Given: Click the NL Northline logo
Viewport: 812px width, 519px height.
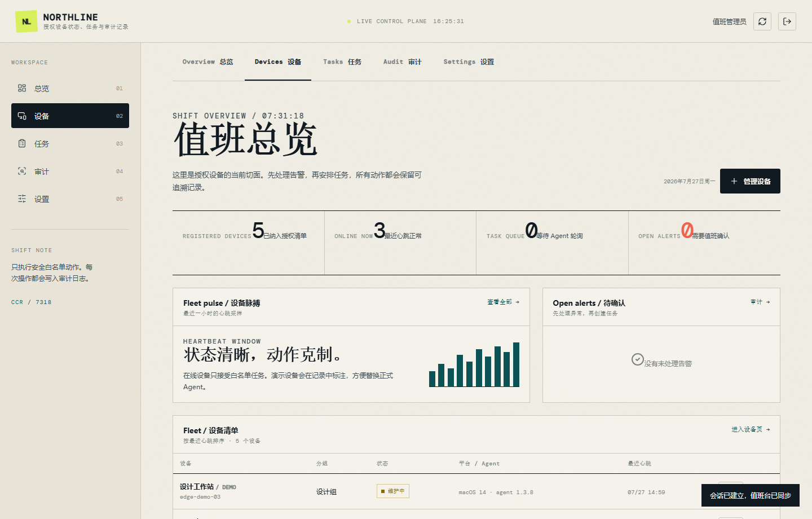Looking at the screenshot, I should tap(27, 21).
